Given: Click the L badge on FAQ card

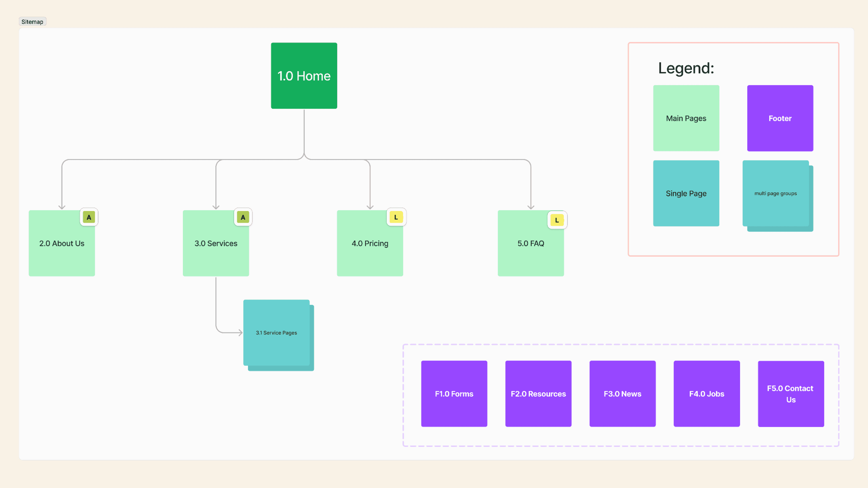Looking at the screenshot, I should pos(557,220).
